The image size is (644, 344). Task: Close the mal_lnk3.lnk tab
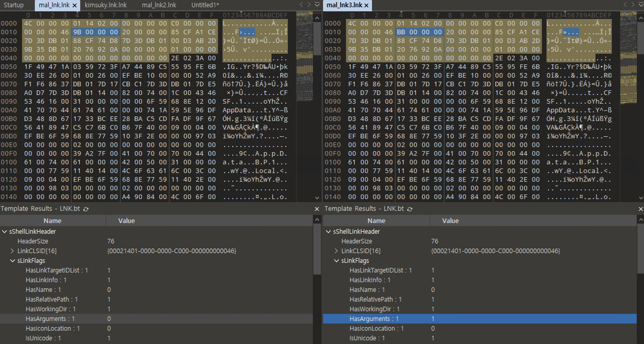pos(366,5)
